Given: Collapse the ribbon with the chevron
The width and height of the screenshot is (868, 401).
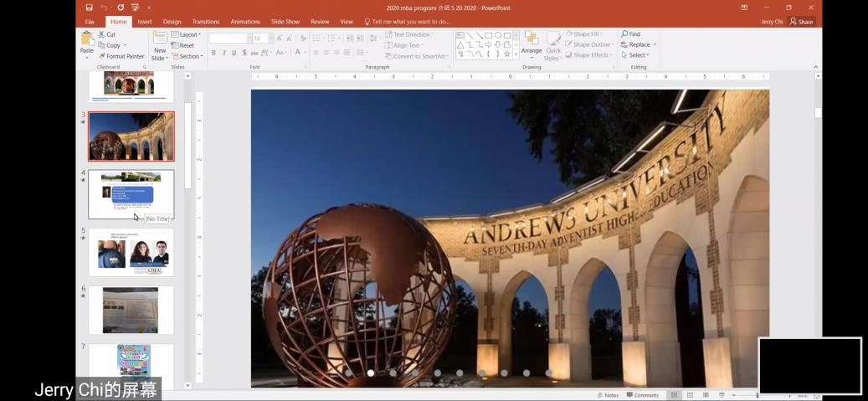Looking at the screenshot, I should (816, 67).
